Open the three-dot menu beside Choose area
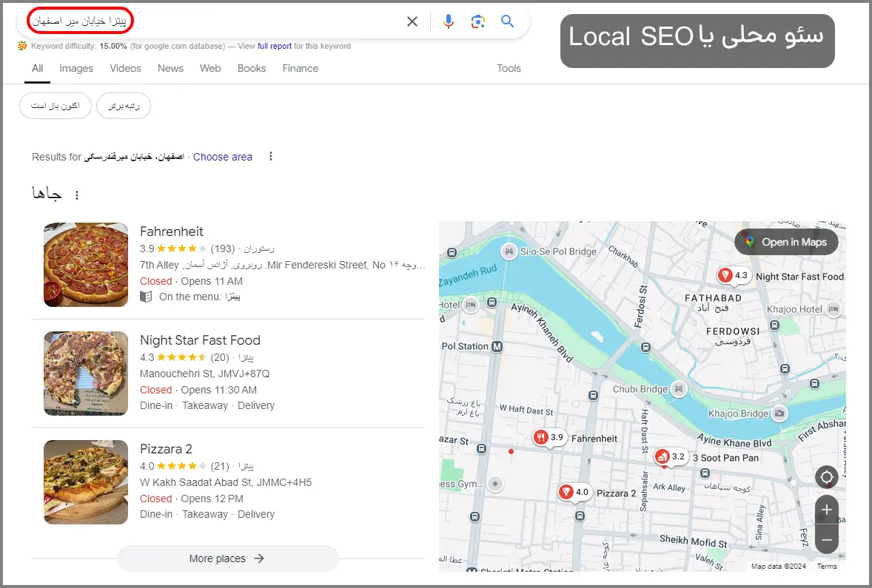Viewport: 872px width, 588px height. (271, 156)
